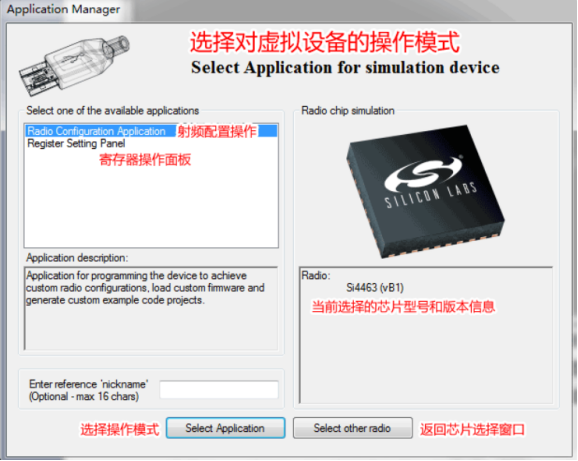Click the Application Manager window title
The height and width of the screenshot is (461, 578).
coord(63,9)
